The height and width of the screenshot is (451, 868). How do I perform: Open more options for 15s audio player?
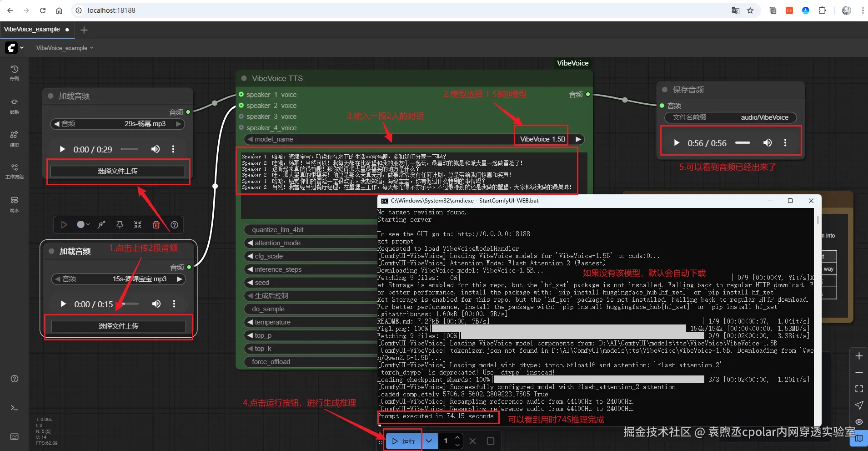[x=174, y=304]
